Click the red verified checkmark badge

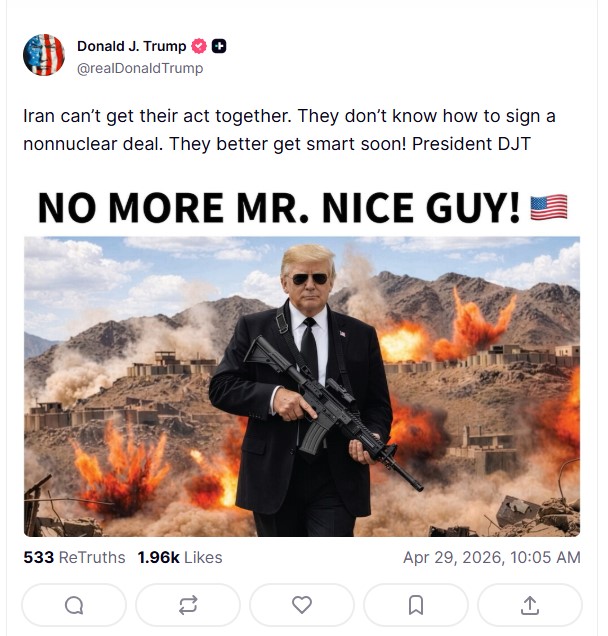198,47
